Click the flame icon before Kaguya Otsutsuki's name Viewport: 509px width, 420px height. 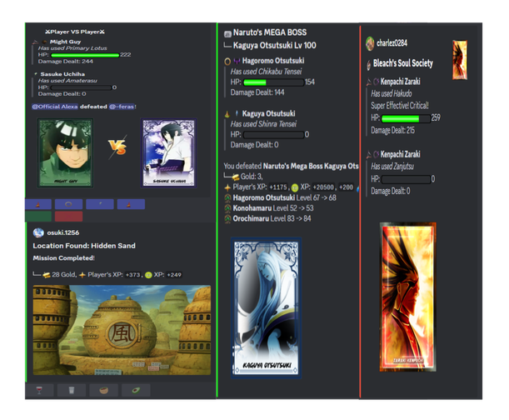click(227, 114)
